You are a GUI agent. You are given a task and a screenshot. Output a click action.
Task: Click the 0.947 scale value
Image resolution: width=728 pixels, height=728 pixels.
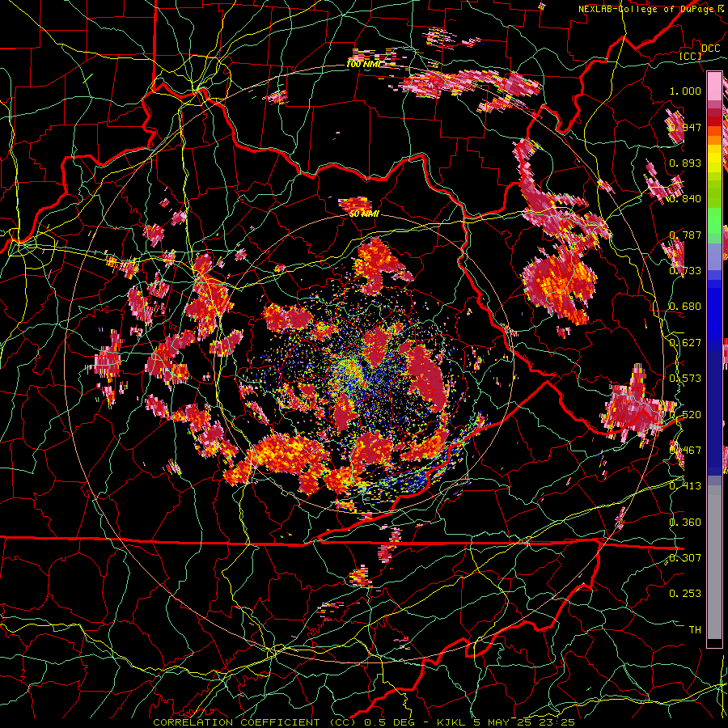(x=685, y=127)
